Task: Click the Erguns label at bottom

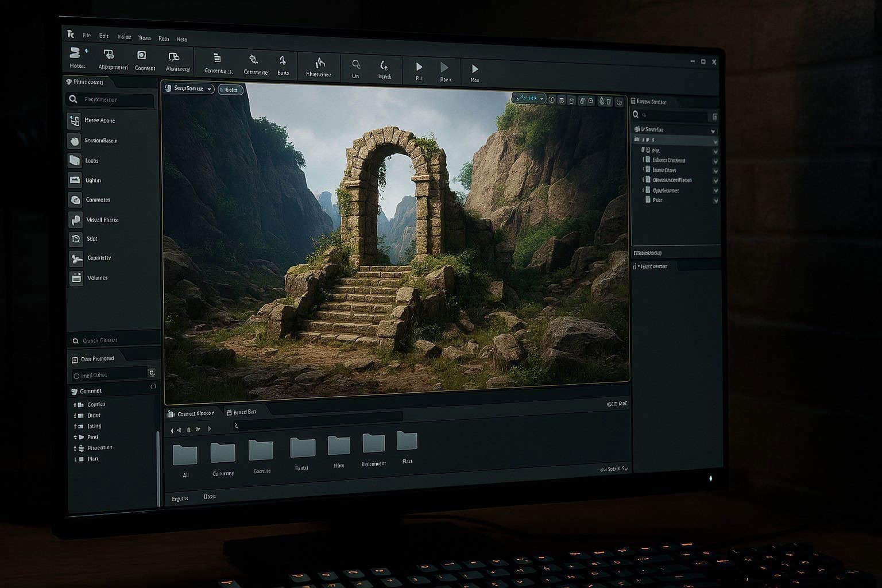Action: tap(180, 498)
